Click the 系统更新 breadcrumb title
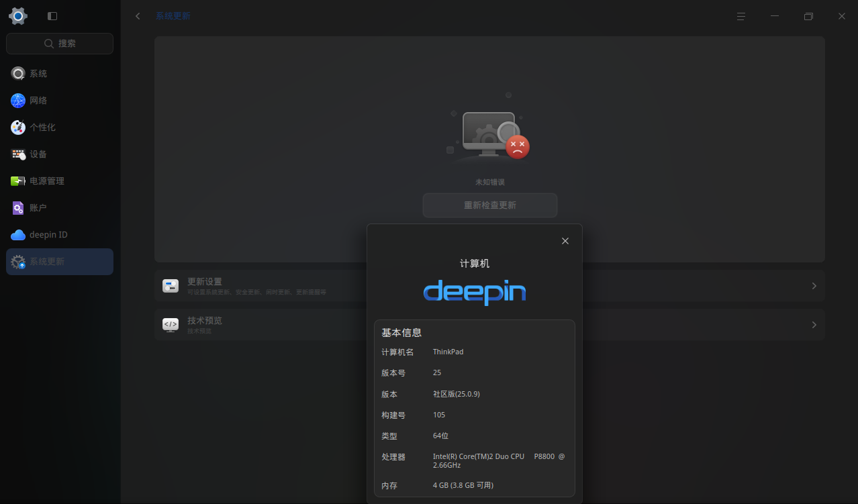Viewport: 858px width, 504px height. tap(173, 16)
